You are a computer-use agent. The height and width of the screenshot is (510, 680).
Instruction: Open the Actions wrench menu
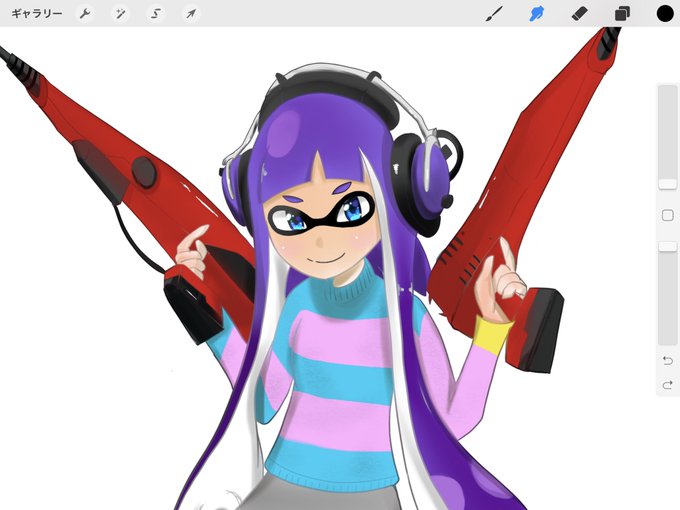(85, 14)
